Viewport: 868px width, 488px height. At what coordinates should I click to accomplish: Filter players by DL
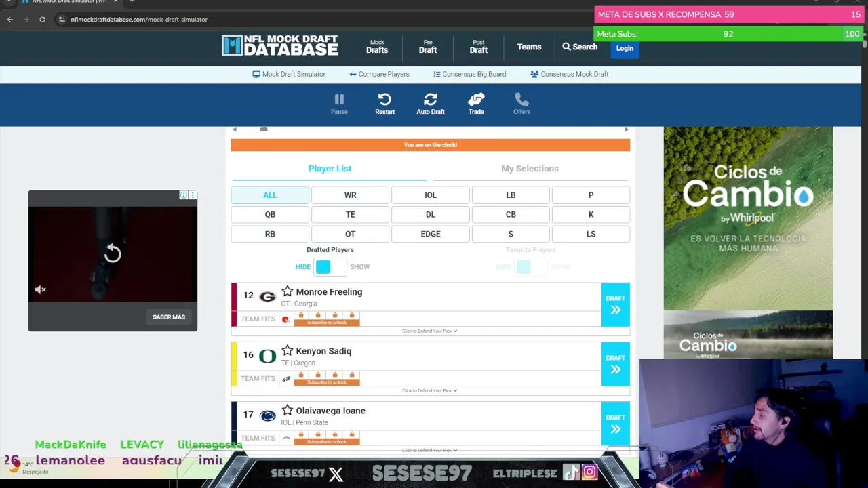pyautogui.click(x=430, y=214)
